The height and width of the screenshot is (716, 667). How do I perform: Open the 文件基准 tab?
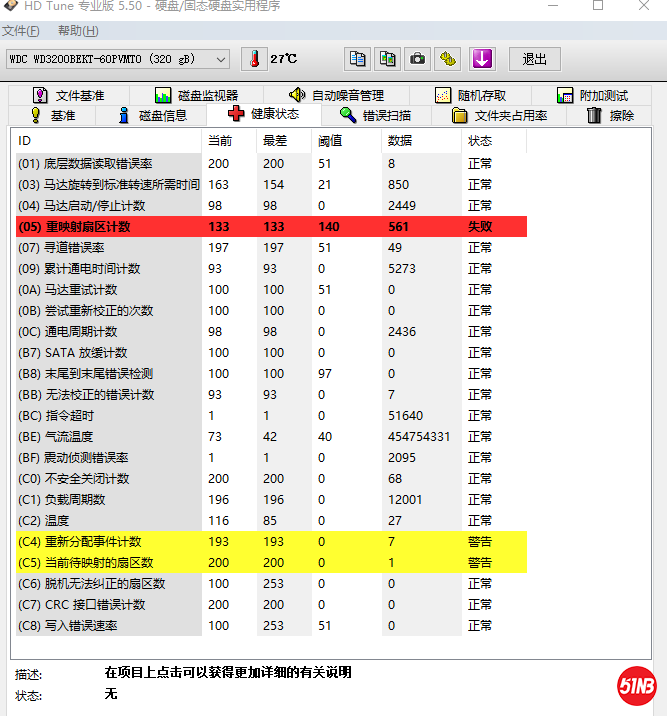click(x=68, y=96)
